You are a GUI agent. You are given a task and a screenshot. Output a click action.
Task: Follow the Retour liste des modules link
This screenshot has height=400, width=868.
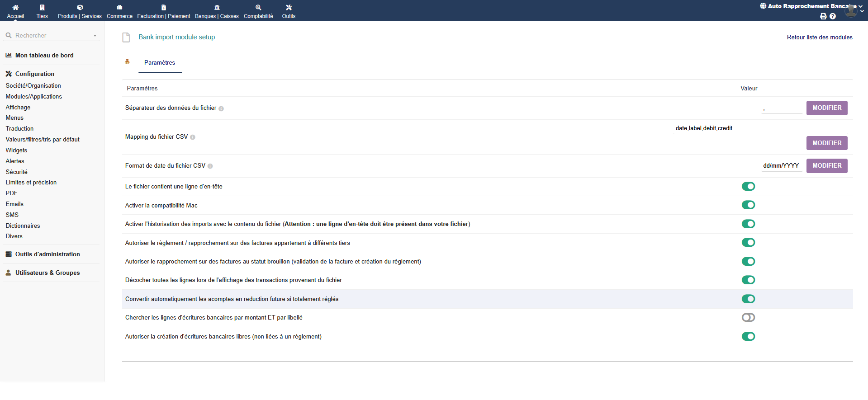pos(819,38)
